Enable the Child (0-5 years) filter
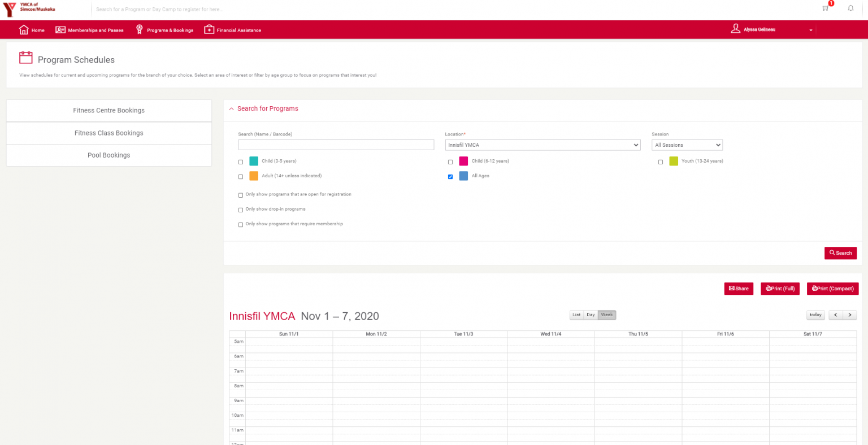Viewport: 868px width, 445px height. click(240, 162)
